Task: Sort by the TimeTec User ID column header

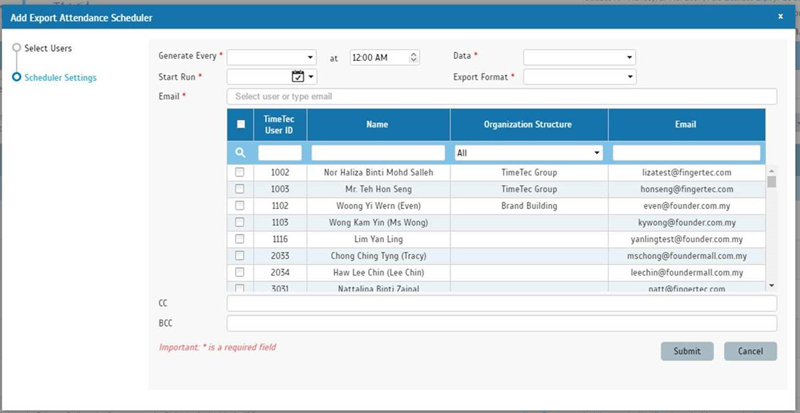Action: (280, 124)
